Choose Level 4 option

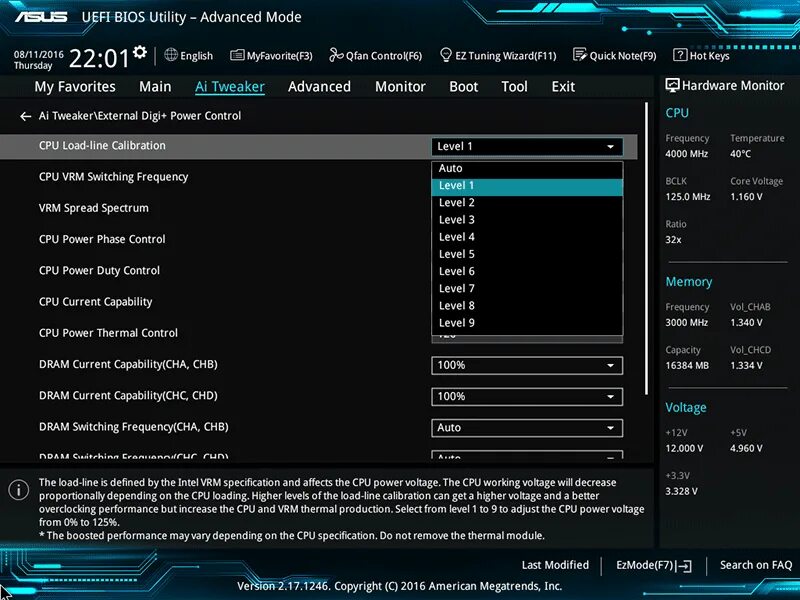pos(527,238)
